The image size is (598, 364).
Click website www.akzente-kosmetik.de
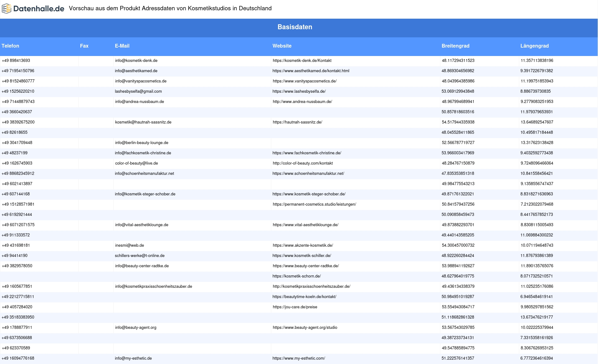point(303,245)
